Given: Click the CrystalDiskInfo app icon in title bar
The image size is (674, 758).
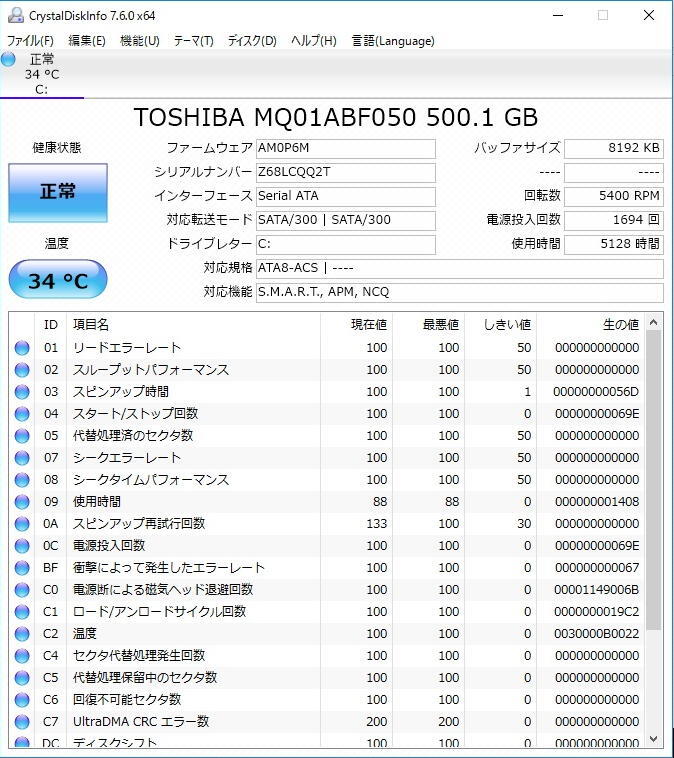Looking at the screenshot, I should (15, 15).
